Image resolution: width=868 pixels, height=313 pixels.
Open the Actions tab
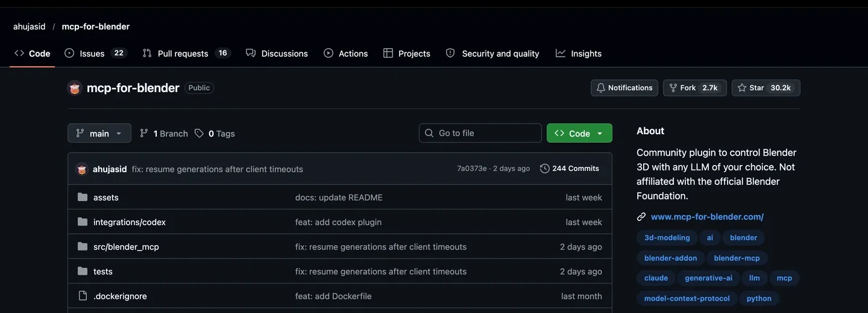click(x=345, y=54)
